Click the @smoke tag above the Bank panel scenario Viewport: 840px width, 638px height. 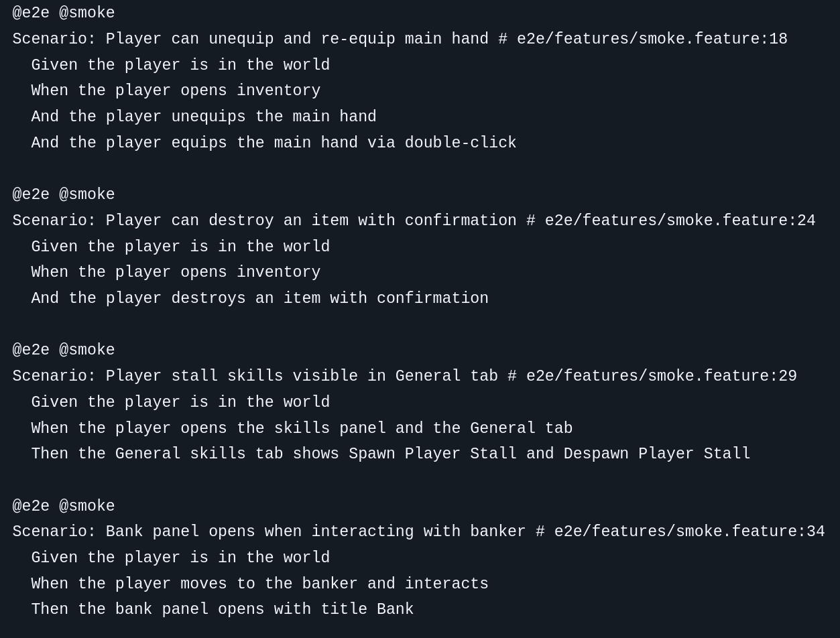tap(86, 506)
